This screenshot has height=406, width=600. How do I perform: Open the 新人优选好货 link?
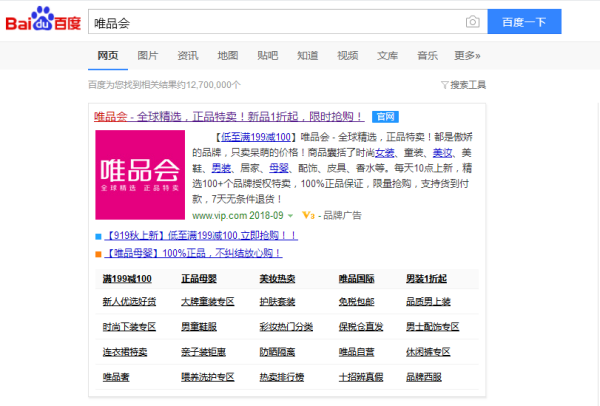tap(128, 301)
